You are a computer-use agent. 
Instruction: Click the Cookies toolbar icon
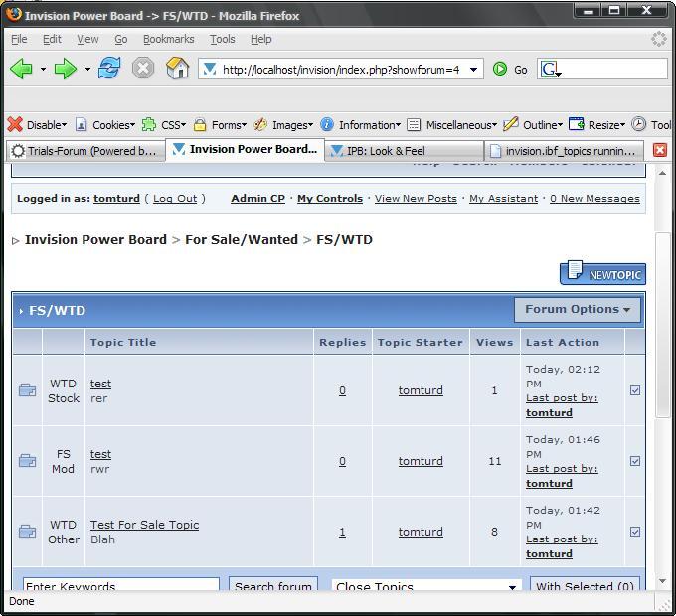pos(82,124)
